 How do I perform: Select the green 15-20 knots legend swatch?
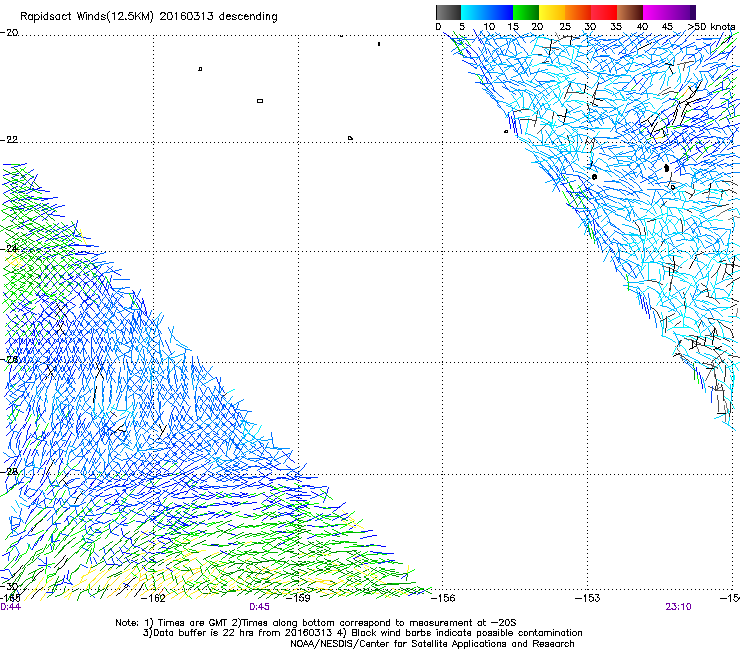[526, 12]
